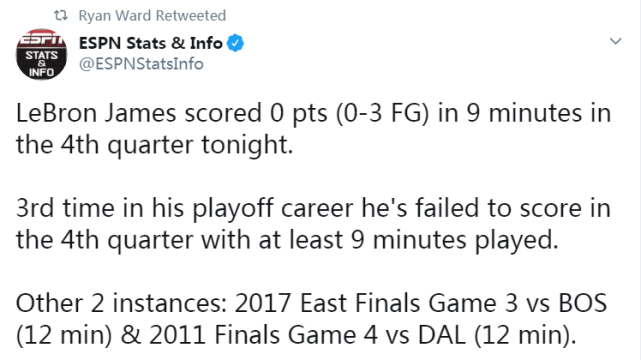Expand the tweet options chevron menu

(x=615, y=41)
